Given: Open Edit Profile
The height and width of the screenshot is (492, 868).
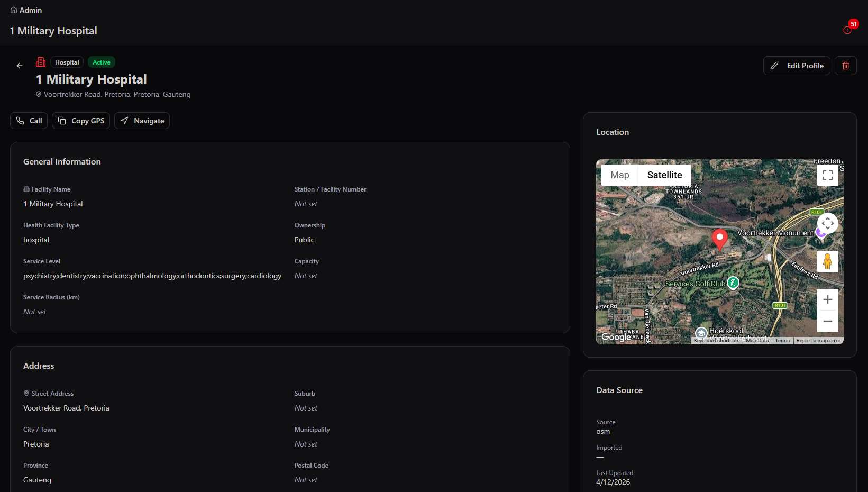Looking at the screenshot, I should [x=797, y=66].
